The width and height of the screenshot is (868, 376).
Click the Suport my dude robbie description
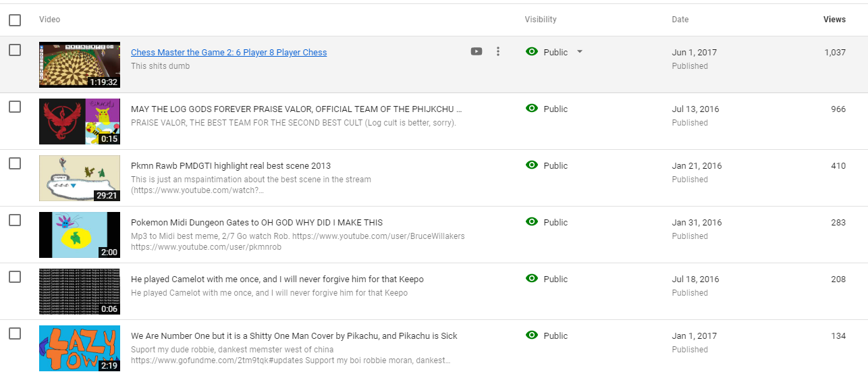point(291,355)
